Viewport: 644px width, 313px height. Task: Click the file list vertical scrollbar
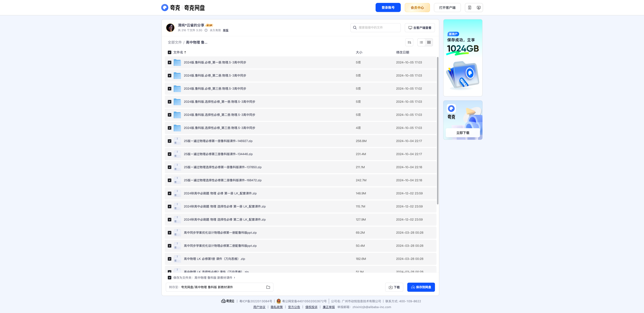pos(437,131)
